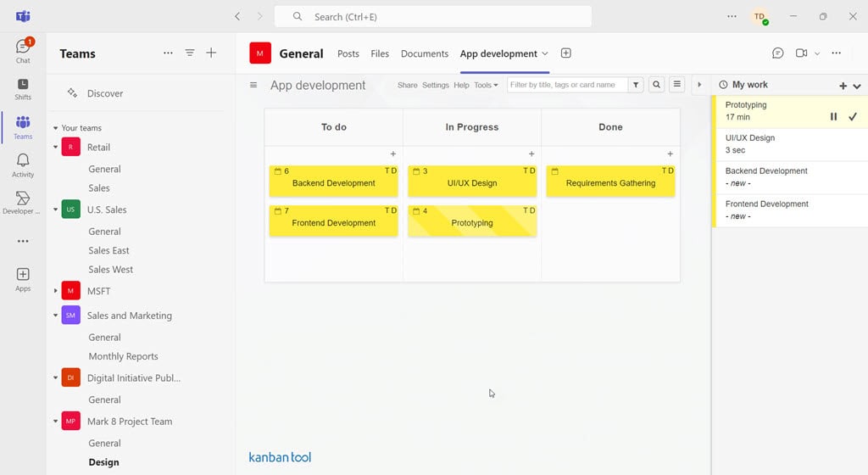Open the Sales East channel
The width and height of the screenshot is (868, 475).
[108, 251]
